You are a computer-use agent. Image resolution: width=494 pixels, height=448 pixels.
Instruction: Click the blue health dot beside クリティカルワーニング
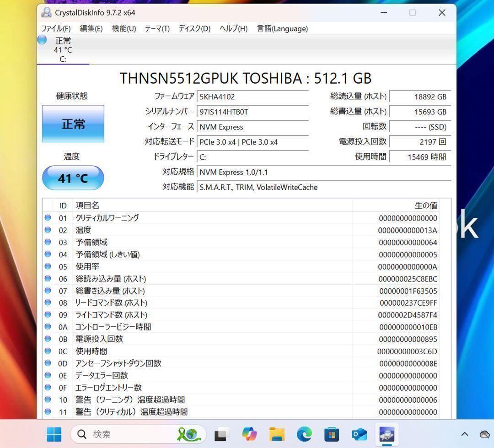click(x=48, y=218)
